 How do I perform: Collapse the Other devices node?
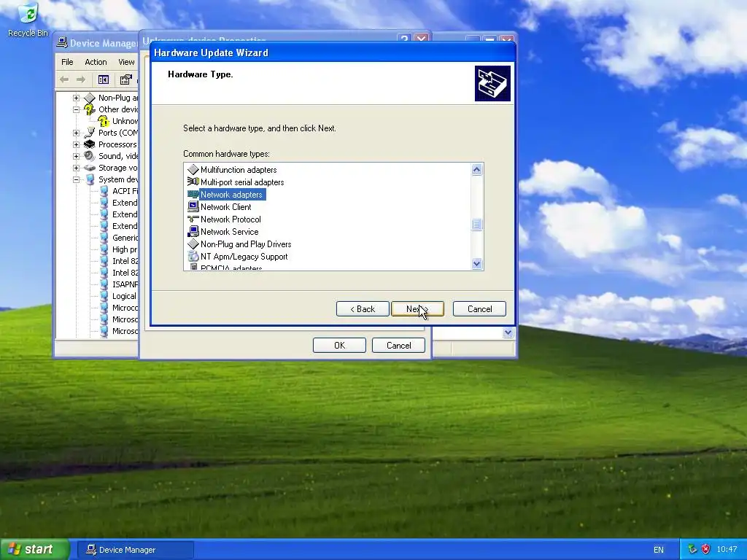pos(76,109)
